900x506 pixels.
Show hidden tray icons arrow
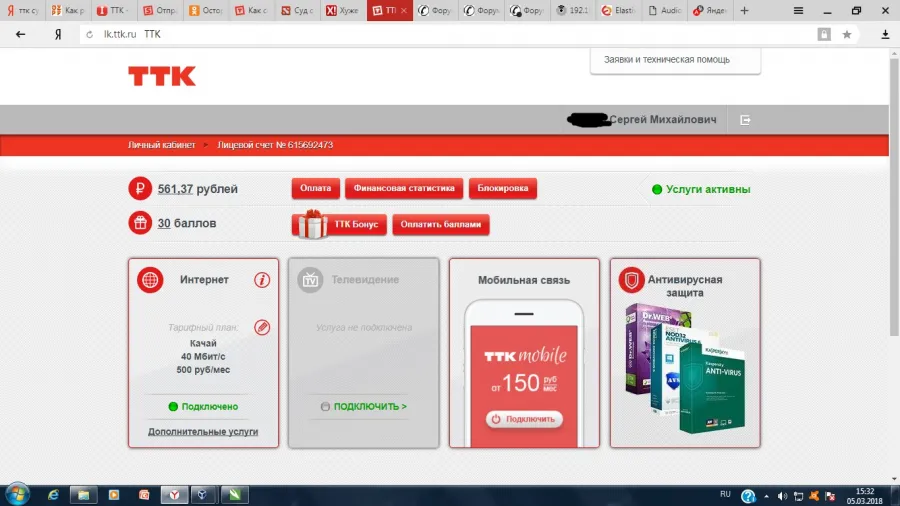click(x=766, y=496)
